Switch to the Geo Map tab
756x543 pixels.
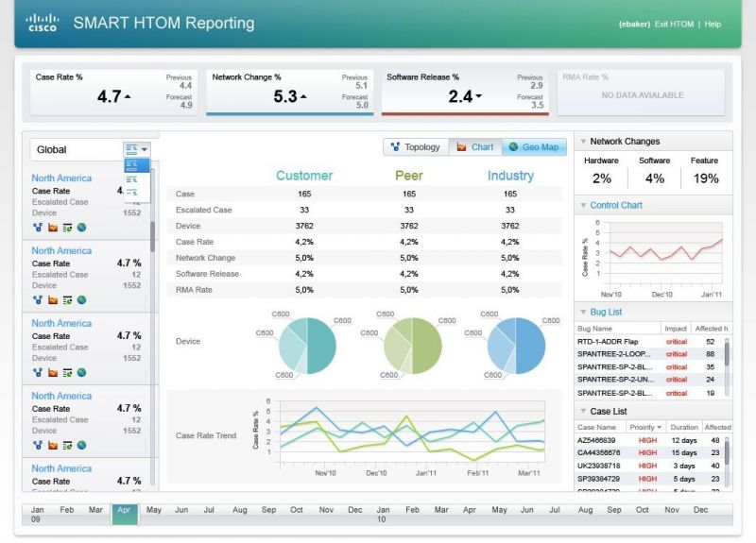(534, 147)
